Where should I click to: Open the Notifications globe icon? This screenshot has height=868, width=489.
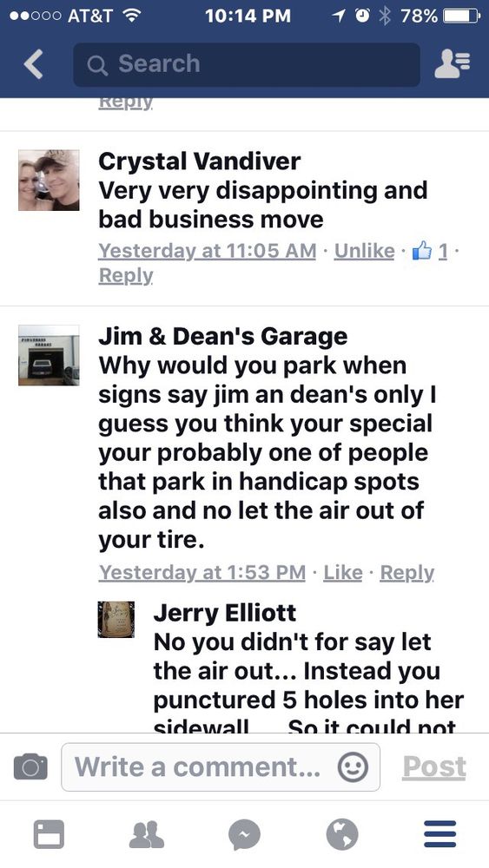(x=341, y=834)
